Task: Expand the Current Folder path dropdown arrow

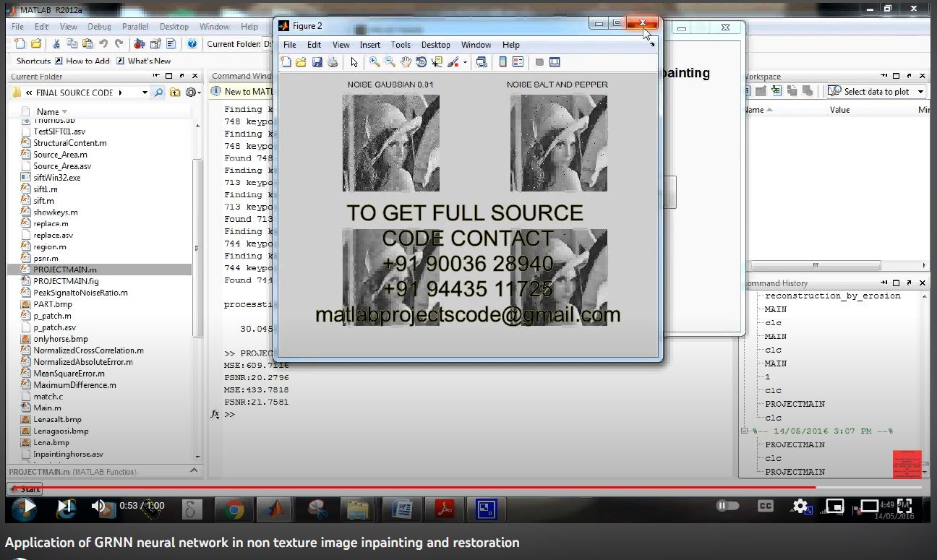Action: [x=145, y=92]
